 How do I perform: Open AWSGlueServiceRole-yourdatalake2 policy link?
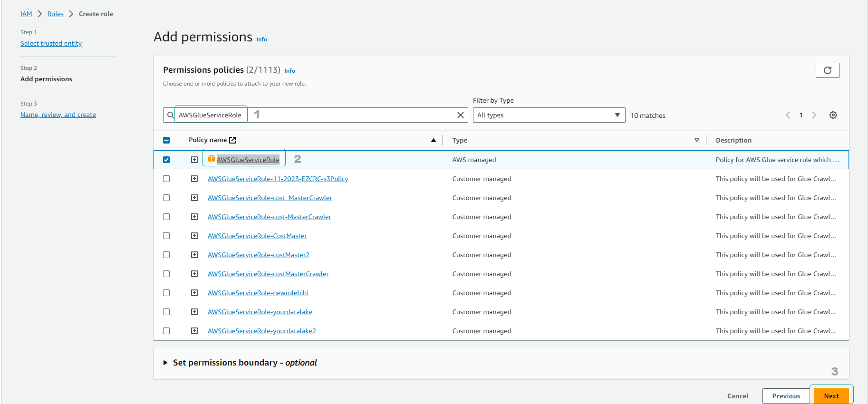pos(261,331)
